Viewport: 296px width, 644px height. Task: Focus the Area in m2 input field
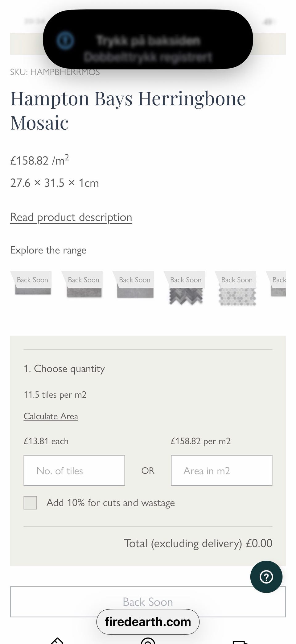pos(221,470)
